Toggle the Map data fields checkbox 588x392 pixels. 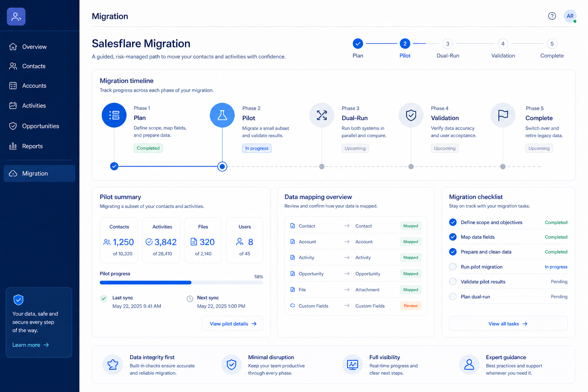[x=453, y=237]
